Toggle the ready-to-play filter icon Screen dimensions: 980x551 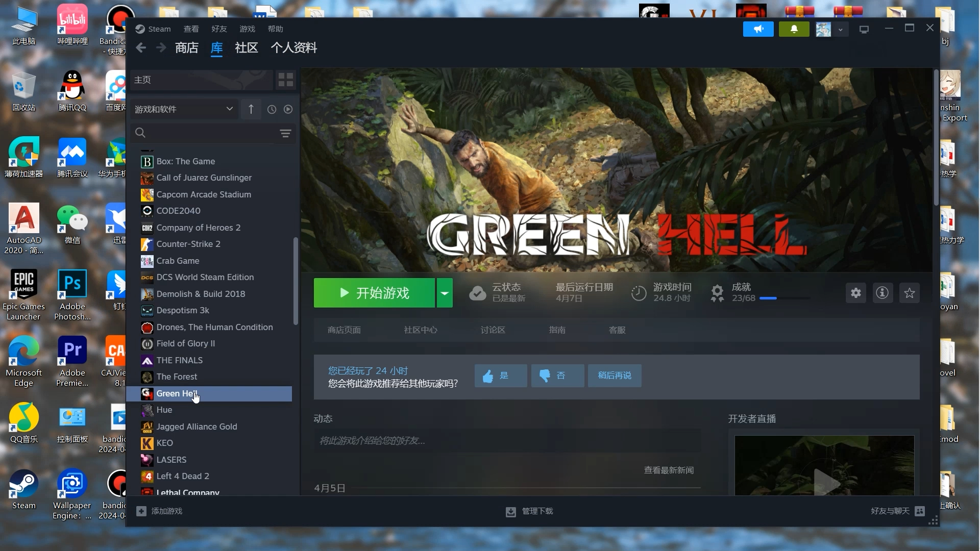pyautogui.click(x=288, y=109)
